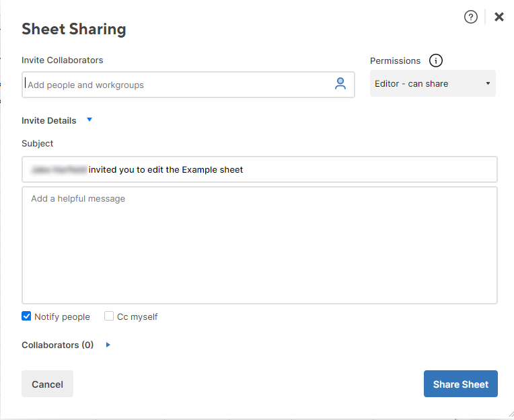514x420 pixels.
Task: Close the Sheet Sharing dialog
Action: 499,17
